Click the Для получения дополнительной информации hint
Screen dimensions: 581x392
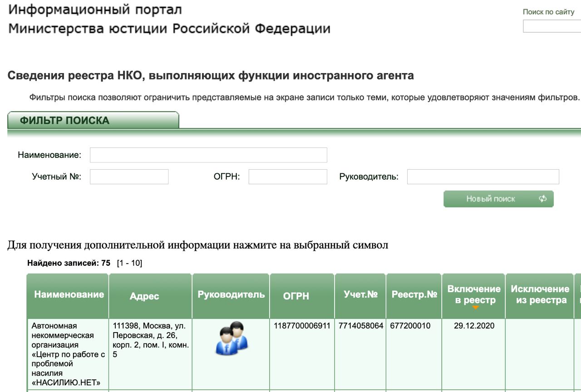pyautogui.click(x=197, y=245)
